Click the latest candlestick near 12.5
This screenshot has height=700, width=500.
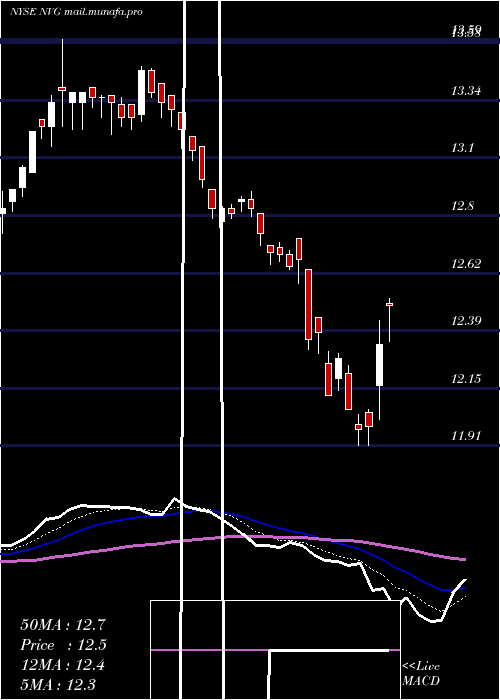point(390,304)
